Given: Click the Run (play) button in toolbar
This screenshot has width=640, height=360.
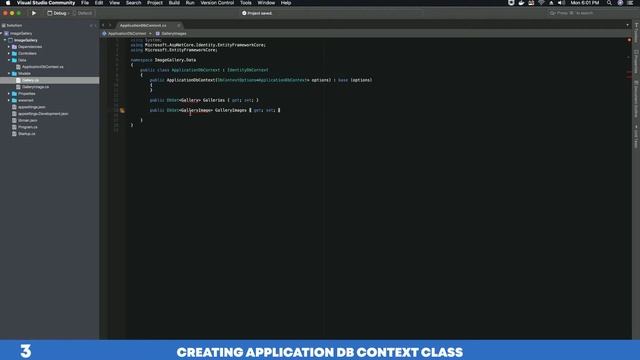Looking at the screenshot, I should coord(34,13).
